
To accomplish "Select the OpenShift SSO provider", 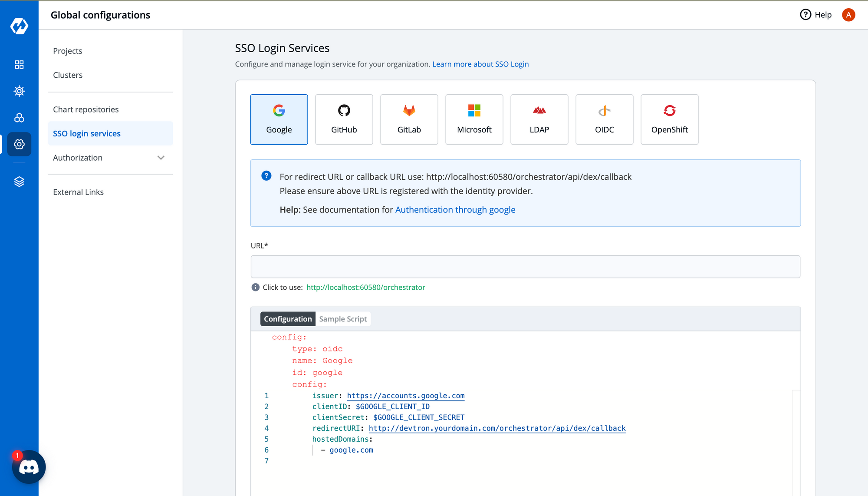I will tap(670, 119).
